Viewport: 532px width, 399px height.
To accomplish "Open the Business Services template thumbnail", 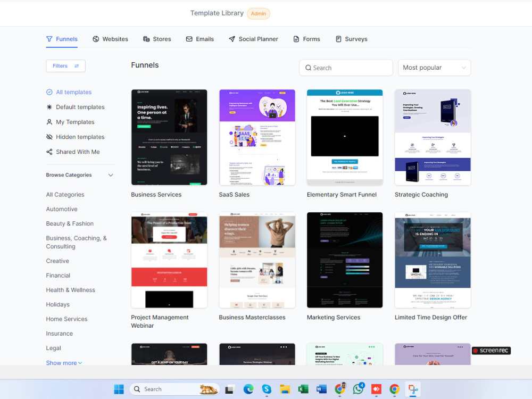I will [x=169, y=137].
